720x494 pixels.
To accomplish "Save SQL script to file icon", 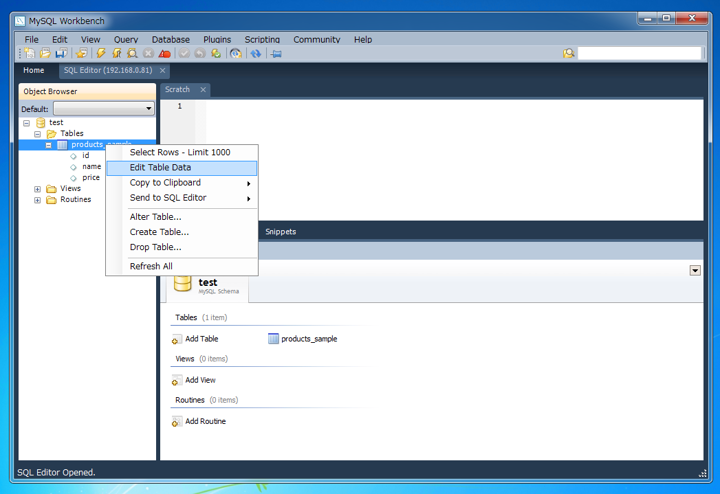I will coord(61,53).
